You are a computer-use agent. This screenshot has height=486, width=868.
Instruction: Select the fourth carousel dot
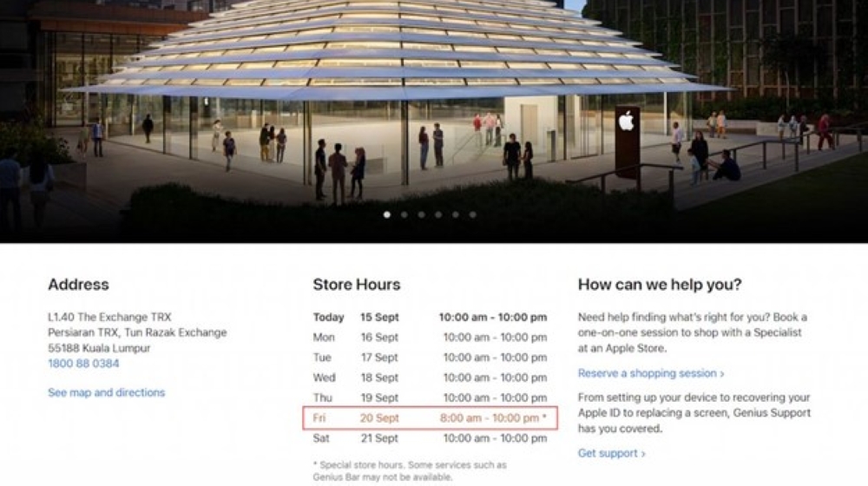click(x=438, y=214)
